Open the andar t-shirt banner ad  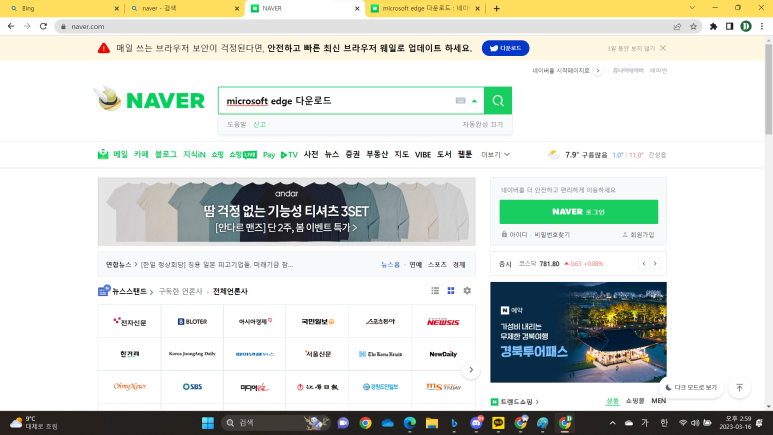(x=286, y=212)
